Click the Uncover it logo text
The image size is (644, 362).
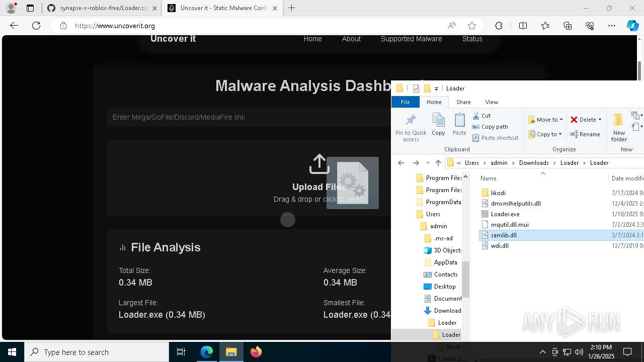click(173, 39)
